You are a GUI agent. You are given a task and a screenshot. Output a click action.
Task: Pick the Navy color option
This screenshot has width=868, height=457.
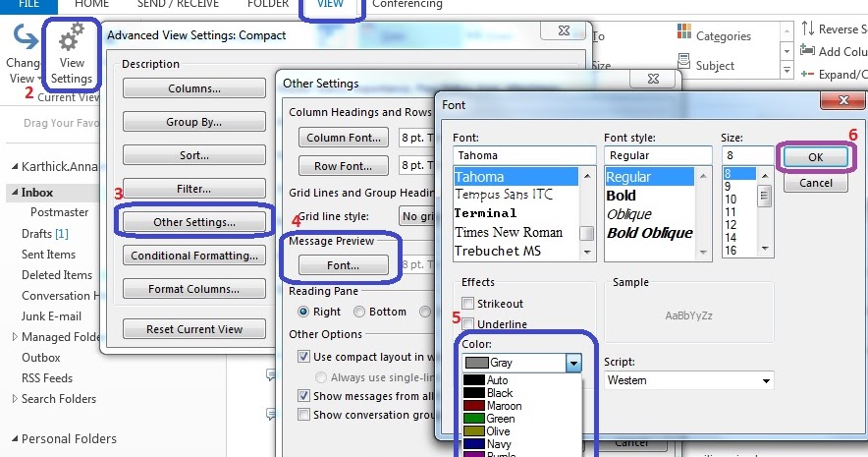pos(522,444)
